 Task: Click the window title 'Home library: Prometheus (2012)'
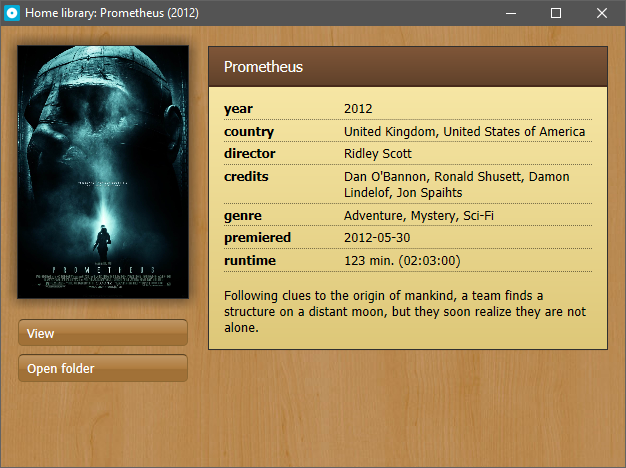[112, 13]
